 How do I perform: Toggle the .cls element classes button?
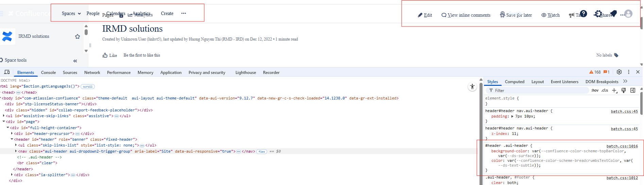605,90
